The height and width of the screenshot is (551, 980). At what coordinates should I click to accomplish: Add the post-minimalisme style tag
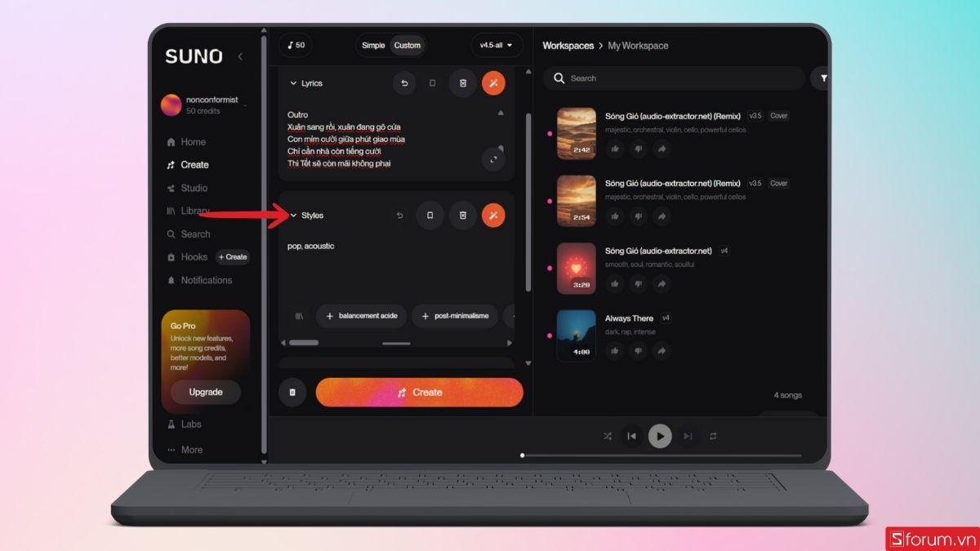(455, 316)
